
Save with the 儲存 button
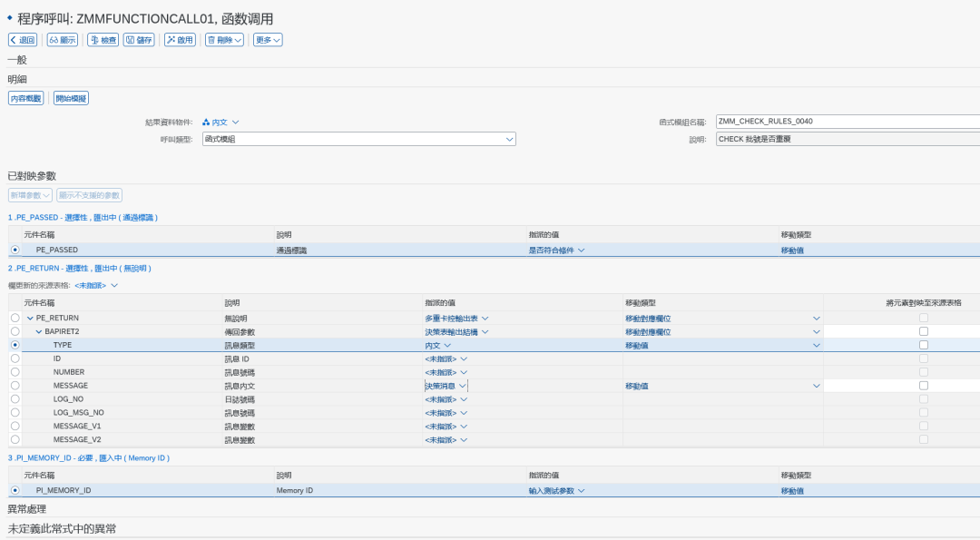pos(139,40)
